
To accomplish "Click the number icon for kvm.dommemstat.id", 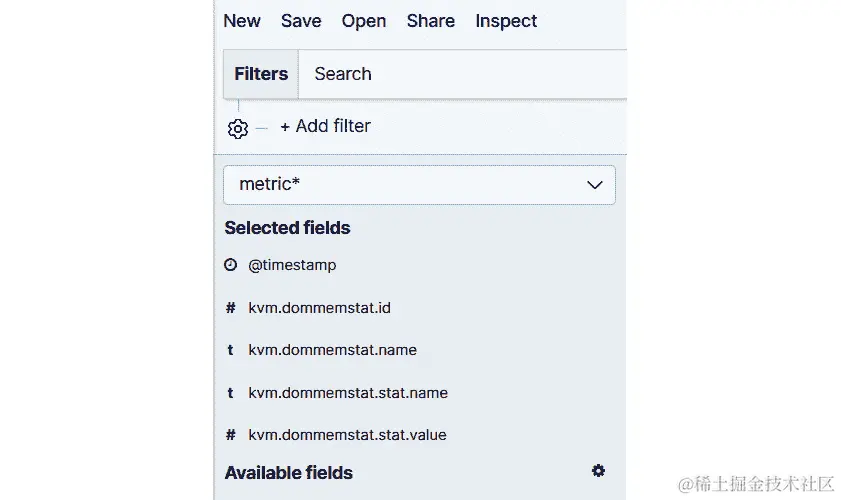I will 231,308.
